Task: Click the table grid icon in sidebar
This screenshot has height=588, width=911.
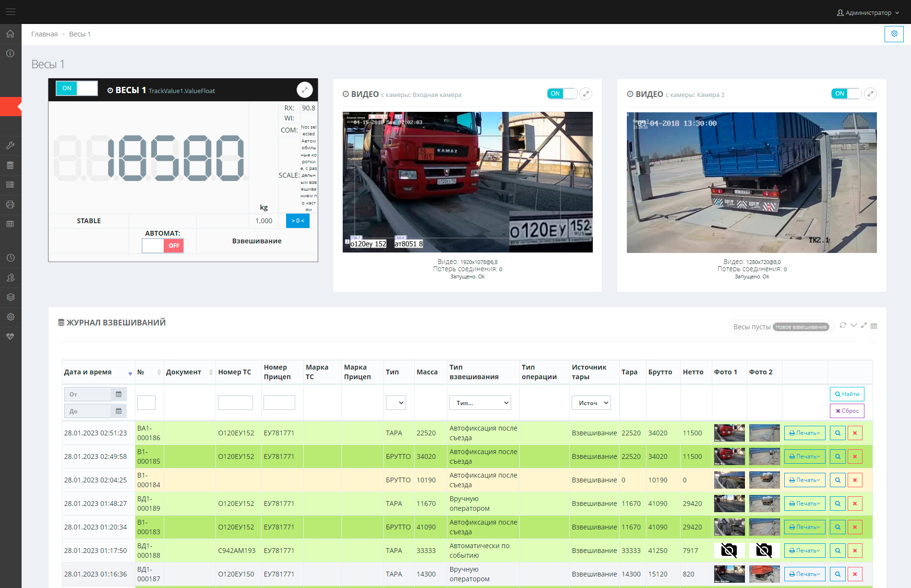Action: pos(11,224)
